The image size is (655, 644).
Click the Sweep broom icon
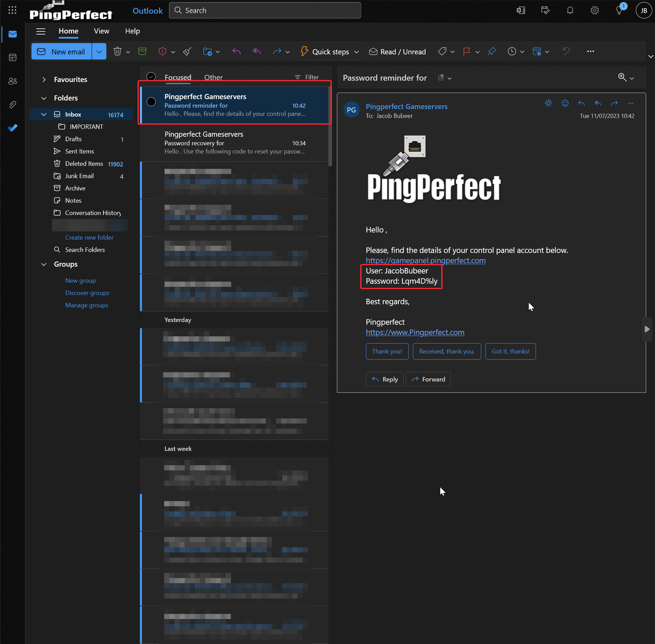pyautogui.click(x=187, y=52)
